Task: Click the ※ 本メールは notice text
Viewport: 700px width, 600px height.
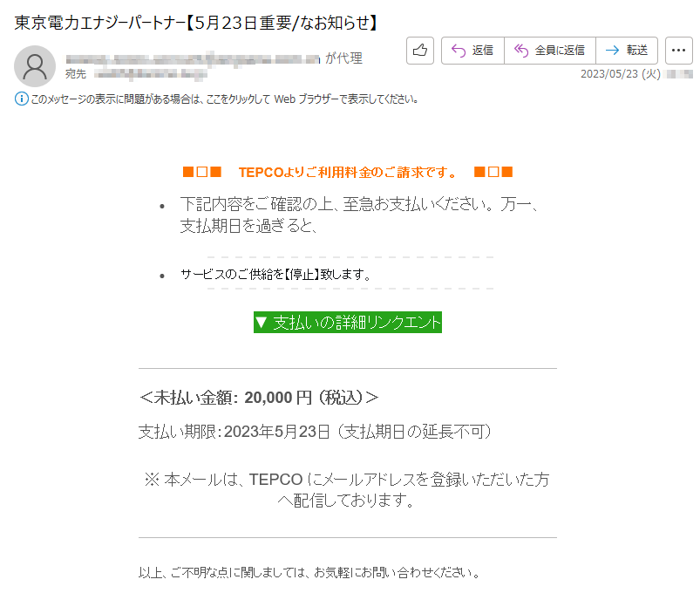Action: coord(347,489)
